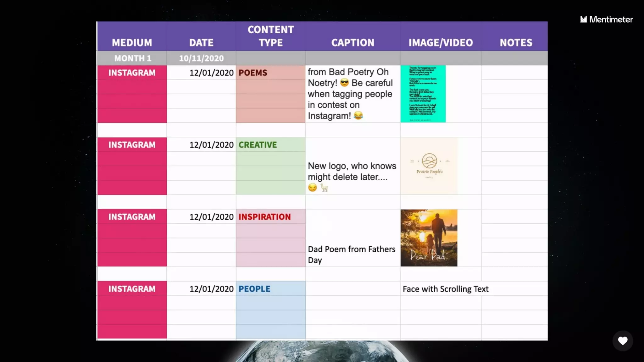Click the 10/11/2020 date cell
The image size is (644, 362).
coord(201,58)
